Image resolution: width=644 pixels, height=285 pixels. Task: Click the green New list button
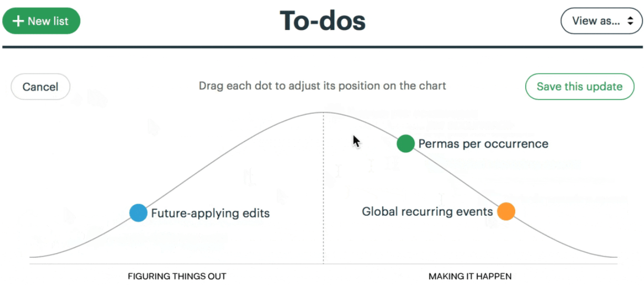pyautogui.click(x=41, y=21)
